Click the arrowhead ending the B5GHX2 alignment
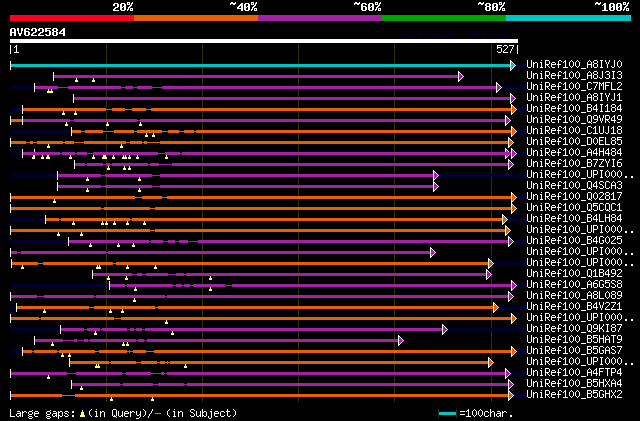 (511, 396)
